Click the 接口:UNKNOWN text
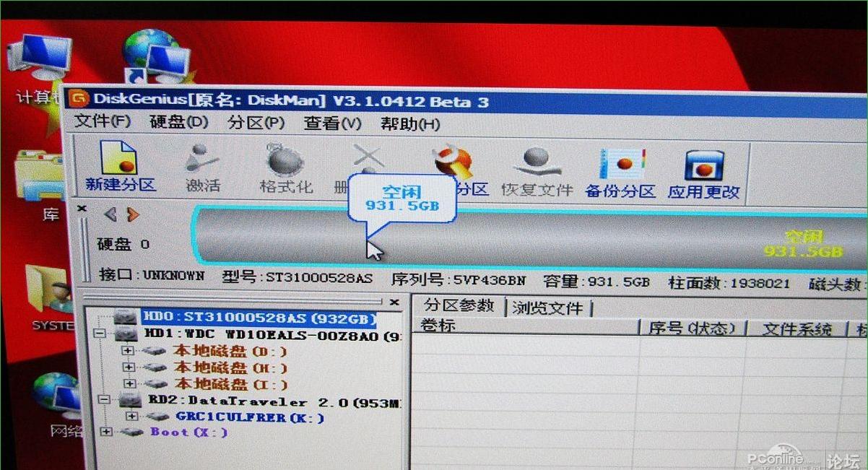This screenshot has height=470, width=868. (152, 275)
